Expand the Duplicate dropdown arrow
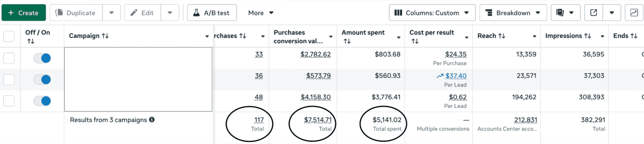Image resolution: width=644 pixels, height=144 pixels. point(111,13)
